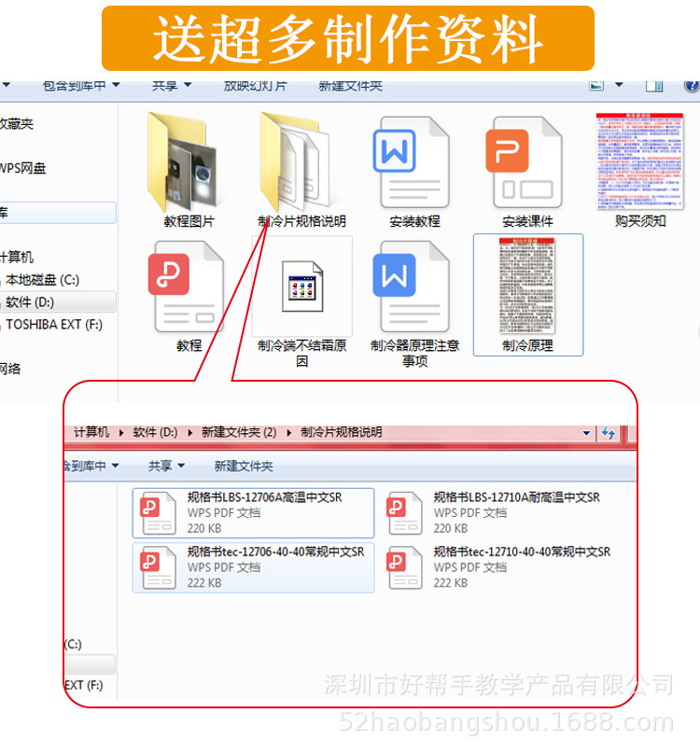Open the 制冷片规格说明 folder
The height and width of the screenshot is (755, 700).
[301, 170]
